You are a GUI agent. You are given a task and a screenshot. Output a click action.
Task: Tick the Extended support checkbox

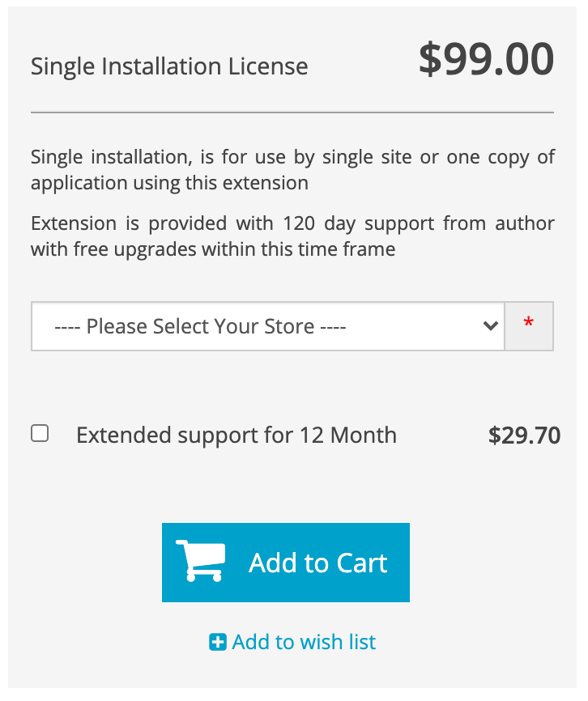click(40, 433)
